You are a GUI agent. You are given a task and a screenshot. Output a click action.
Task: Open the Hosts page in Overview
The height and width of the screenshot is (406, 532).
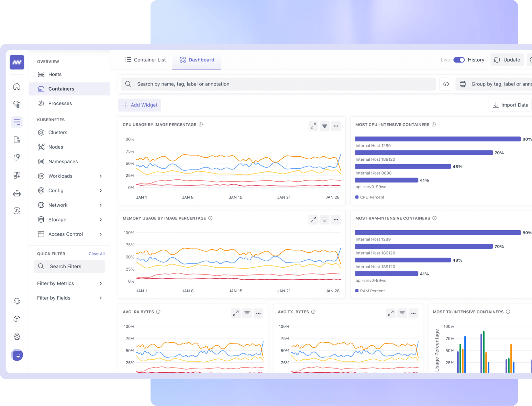55,75
